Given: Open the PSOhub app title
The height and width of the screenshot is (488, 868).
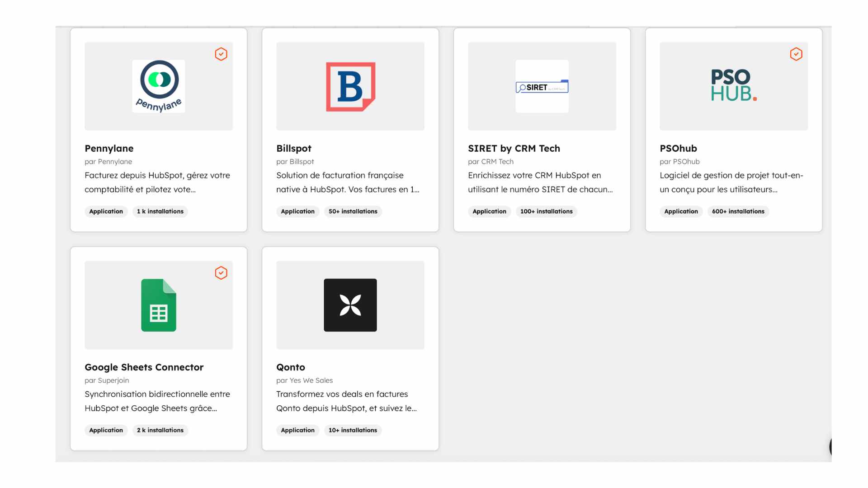Looking at the screenshot, I should click(x=678, y=148).
